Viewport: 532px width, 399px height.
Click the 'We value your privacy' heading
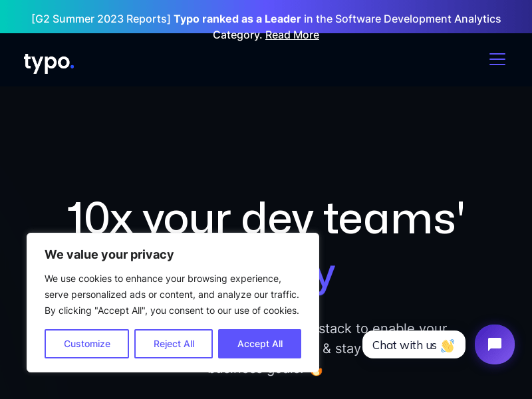click(109, 255)
